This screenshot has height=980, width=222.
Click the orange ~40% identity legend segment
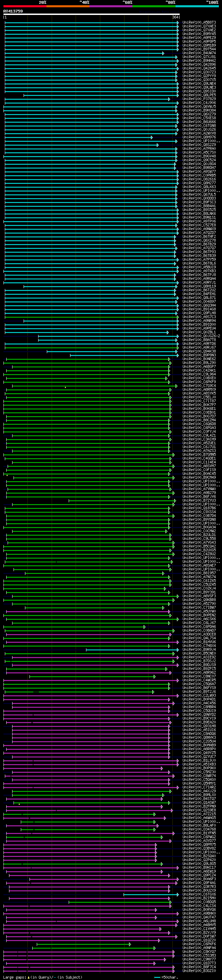68,6
